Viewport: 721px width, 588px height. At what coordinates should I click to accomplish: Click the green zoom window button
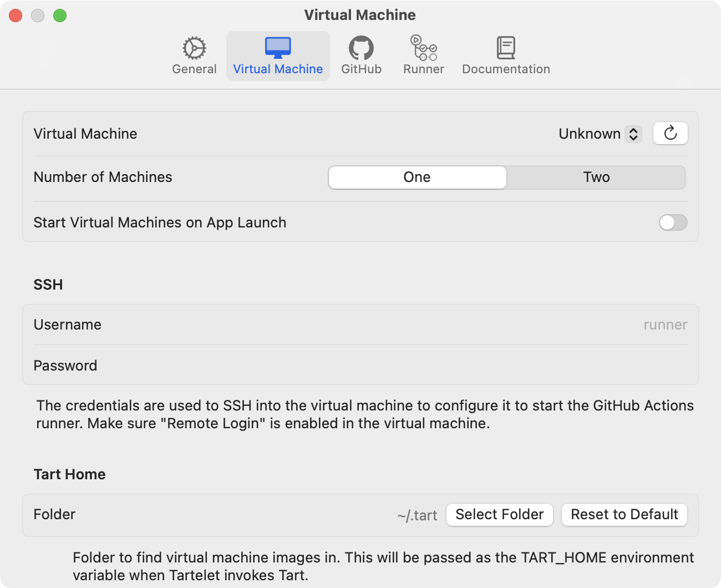[60, 16]
